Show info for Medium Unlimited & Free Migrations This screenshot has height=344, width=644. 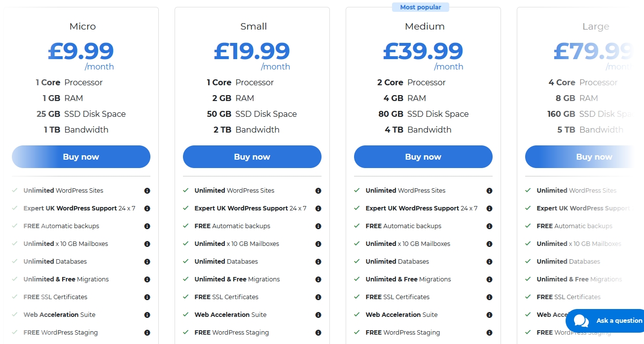coord(489,279)
